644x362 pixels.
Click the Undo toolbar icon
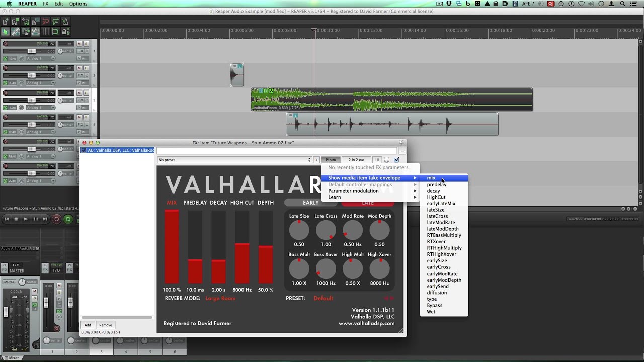click(x=46, y=22)
